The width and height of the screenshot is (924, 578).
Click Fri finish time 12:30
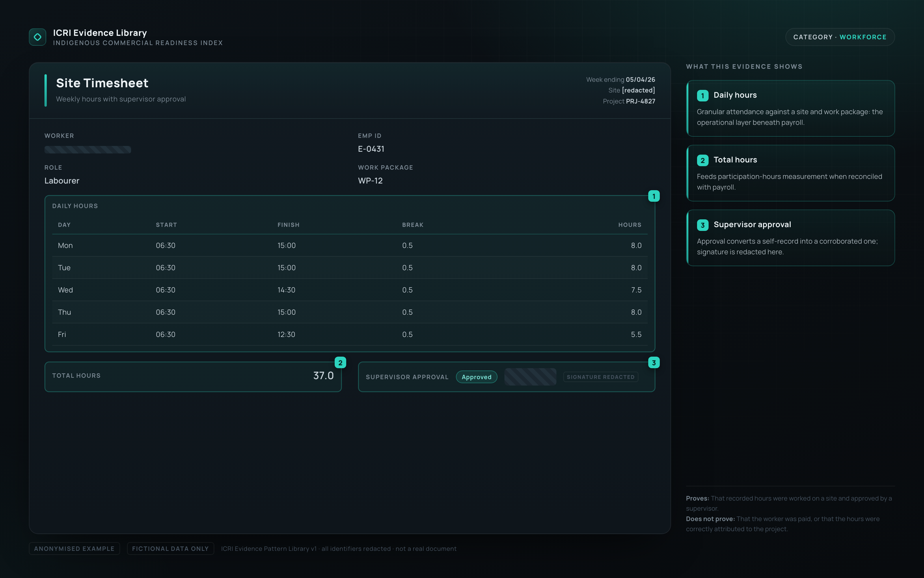pyautogui.click(x=286, y=334)
